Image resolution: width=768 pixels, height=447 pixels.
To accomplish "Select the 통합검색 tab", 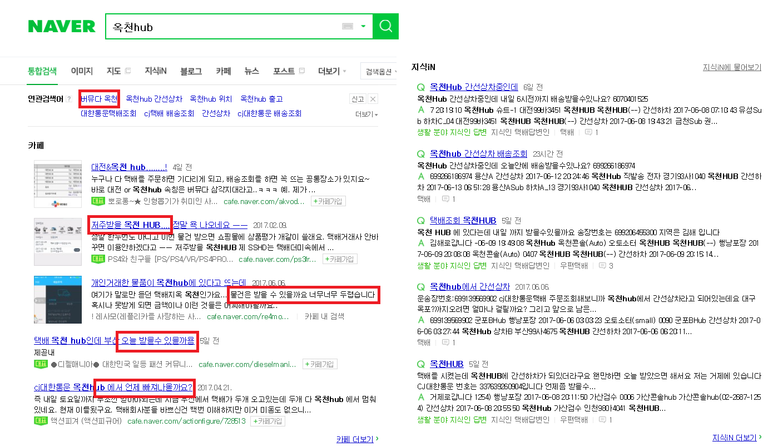I will [42, 71].
